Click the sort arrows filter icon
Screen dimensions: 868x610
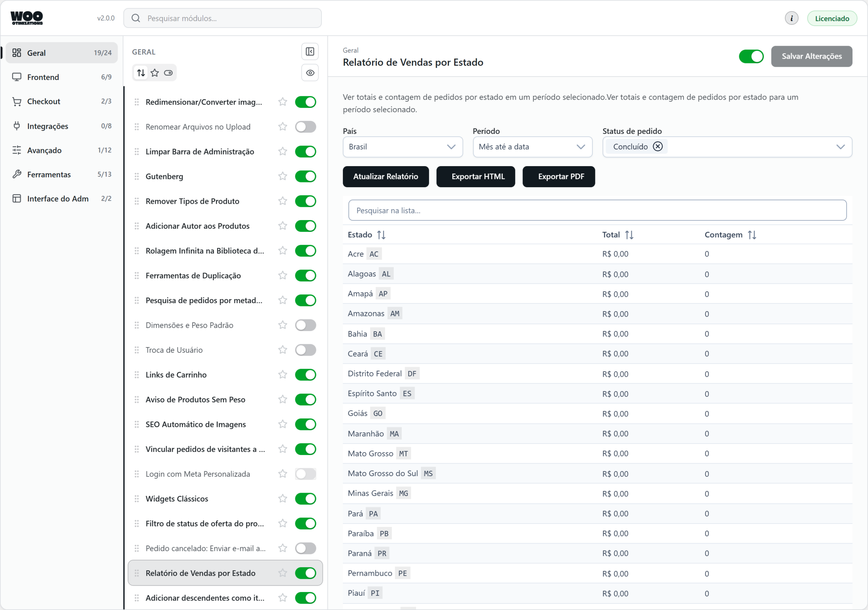click(x=141, y=73)
